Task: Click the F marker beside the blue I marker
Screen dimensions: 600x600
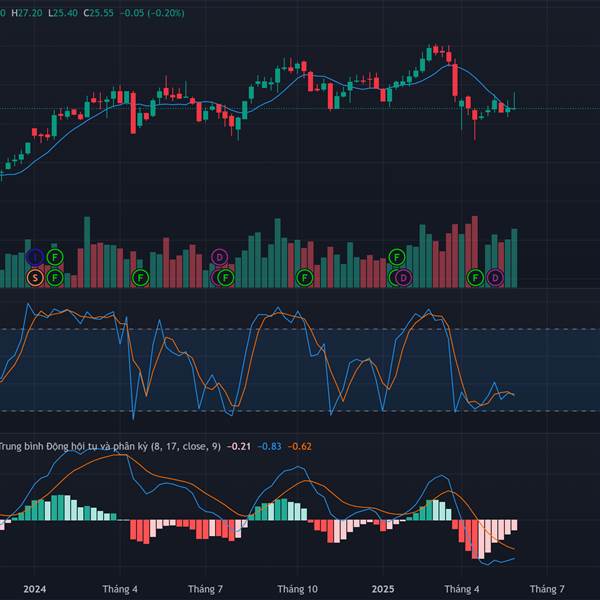Action: [x=55, y=257]
